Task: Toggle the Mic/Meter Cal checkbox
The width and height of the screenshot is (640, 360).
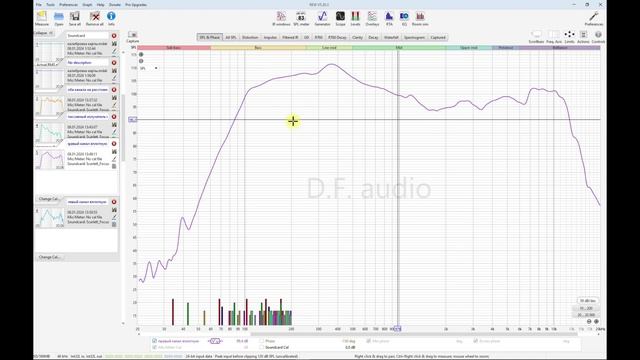Action: coord(154,347)
